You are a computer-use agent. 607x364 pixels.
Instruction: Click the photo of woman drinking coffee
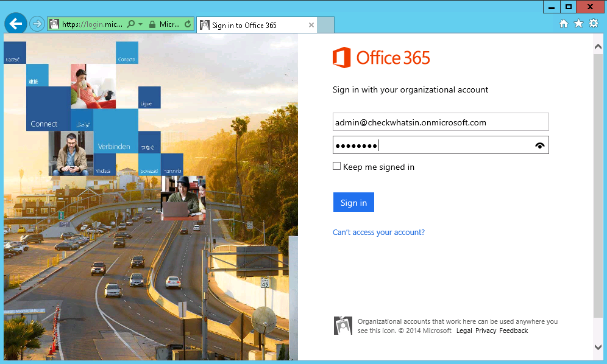click(93, 86)
